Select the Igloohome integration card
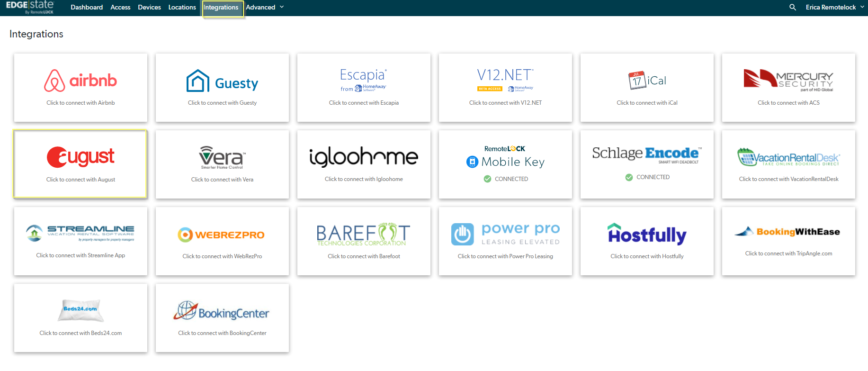 364,164
